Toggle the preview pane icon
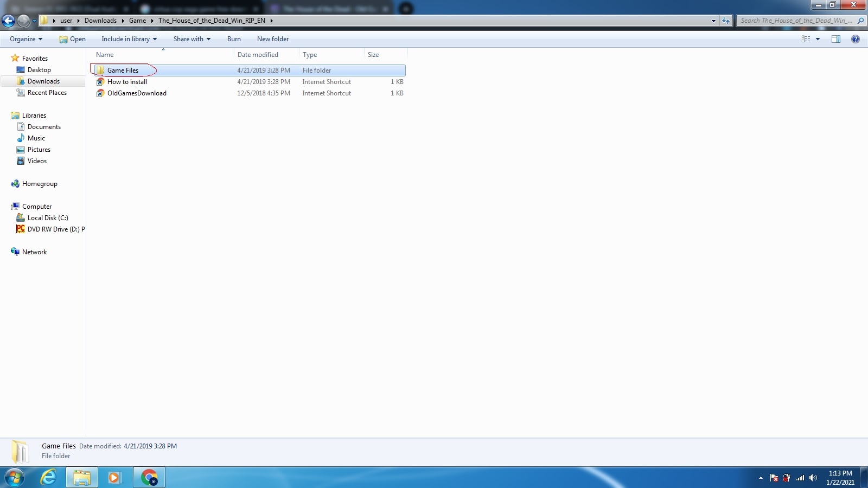 pyautogui.click(x=836, y=39)
